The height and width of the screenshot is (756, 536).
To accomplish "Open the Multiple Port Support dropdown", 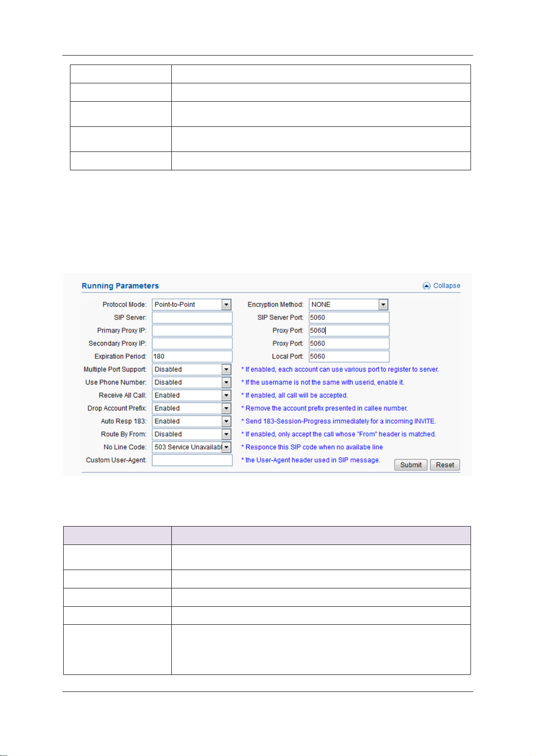I will [x=192, y=370].
